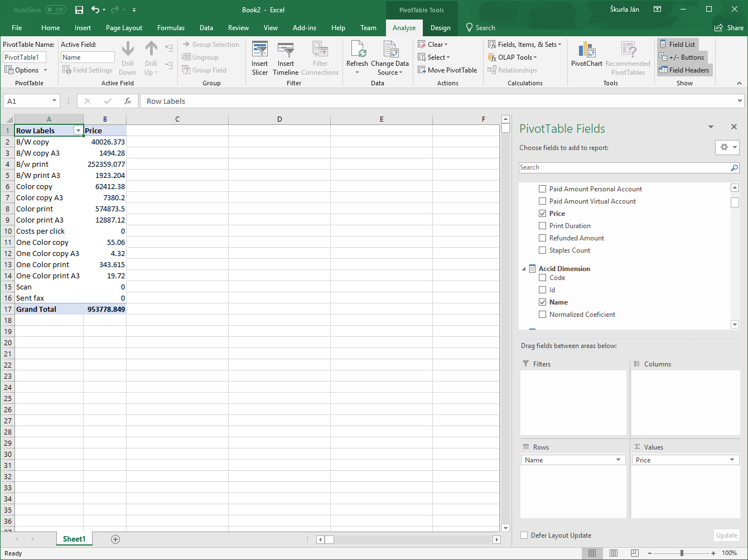Select the Group Selection command
Viewport: 748px width, 560px height.
212,44
